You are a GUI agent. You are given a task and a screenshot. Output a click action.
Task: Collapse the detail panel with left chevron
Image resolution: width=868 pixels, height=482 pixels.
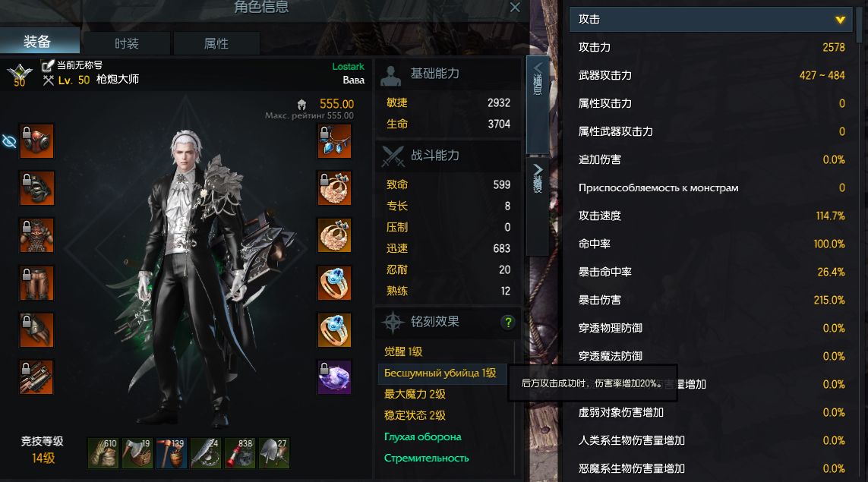(x=537, y=105)
